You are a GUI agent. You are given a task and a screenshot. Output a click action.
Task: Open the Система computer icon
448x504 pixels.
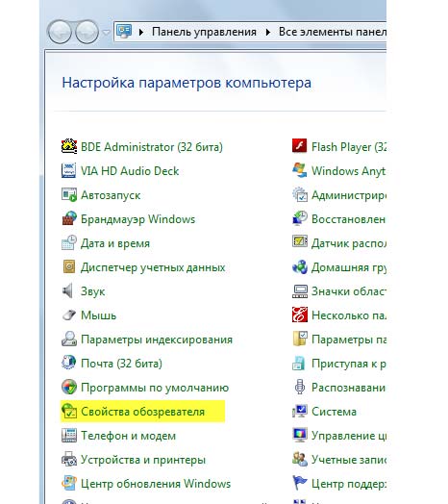[x=300, y=411]
